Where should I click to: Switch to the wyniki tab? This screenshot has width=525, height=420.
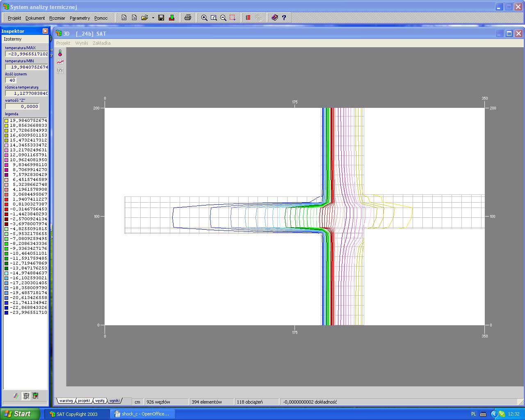(x=114, y=401)
